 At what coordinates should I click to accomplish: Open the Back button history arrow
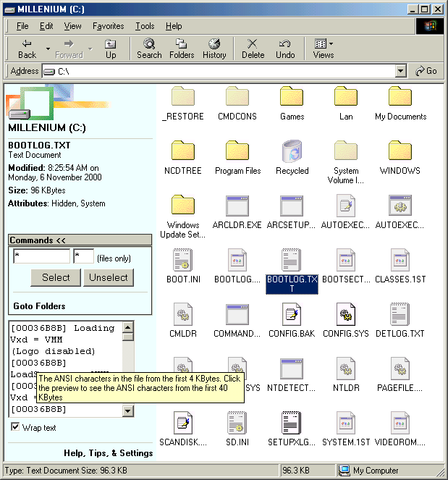coord(48,49)
